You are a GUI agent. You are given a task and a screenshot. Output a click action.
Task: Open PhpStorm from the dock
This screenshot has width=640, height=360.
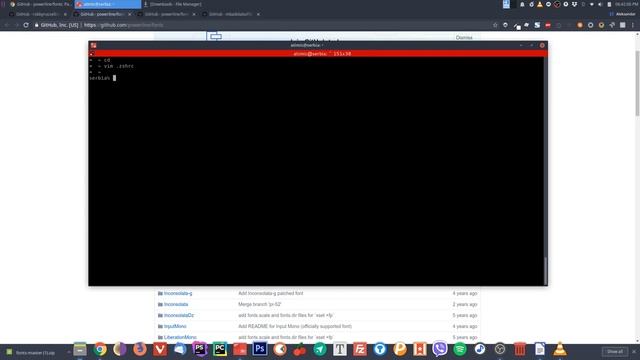point(200,349)
